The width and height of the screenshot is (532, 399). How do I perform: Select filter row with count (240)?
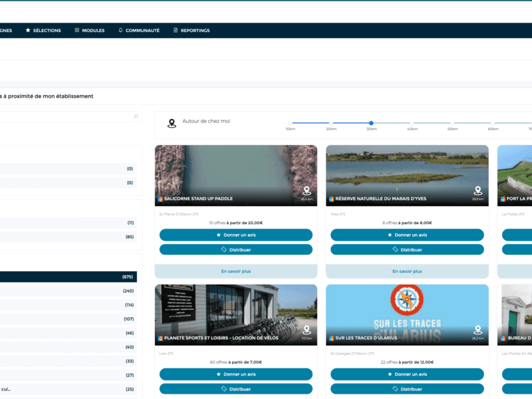click(68, 291)
